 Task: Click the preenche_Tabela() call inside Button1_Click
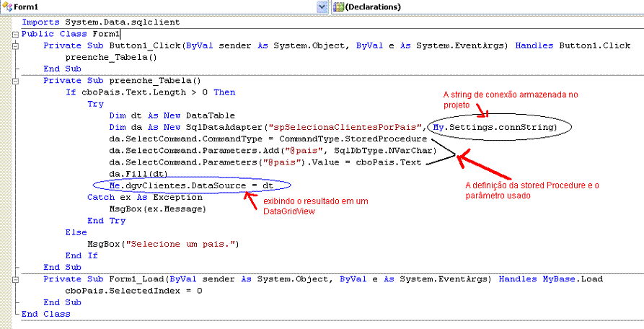[111, 57]
